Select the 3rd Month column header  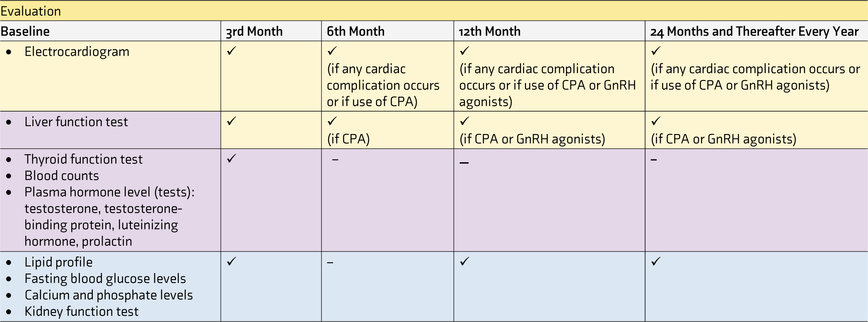pyautogui.click(x=254, y=32)
